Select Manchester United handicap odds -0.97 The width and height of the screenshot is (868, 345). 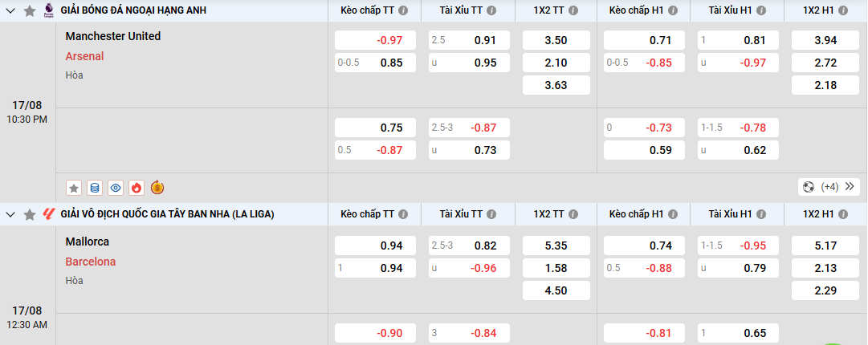(x=375, y=40)
